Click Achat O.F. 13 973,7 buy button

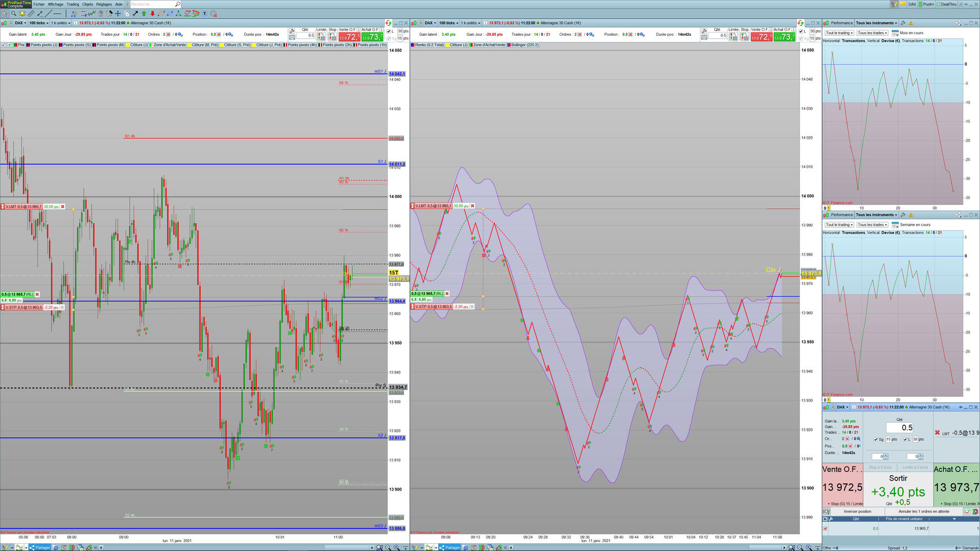(x=956, y=485)
